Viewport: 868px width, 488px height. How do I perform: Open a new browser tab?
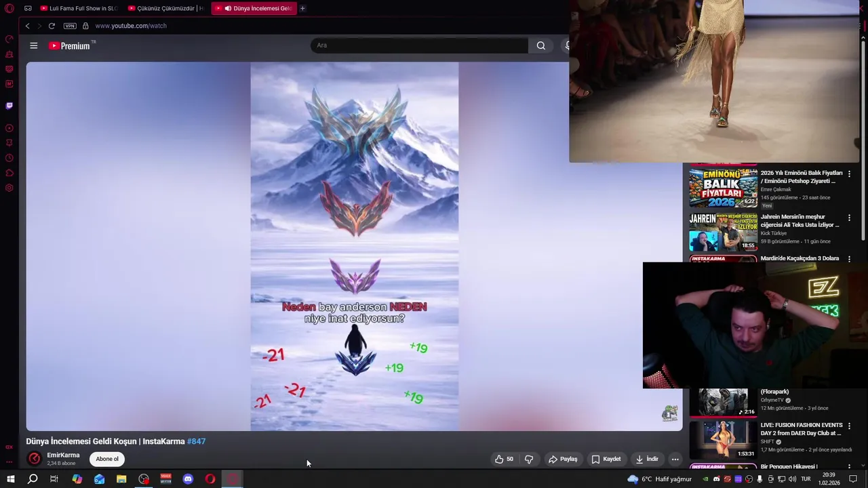point(302,8)
